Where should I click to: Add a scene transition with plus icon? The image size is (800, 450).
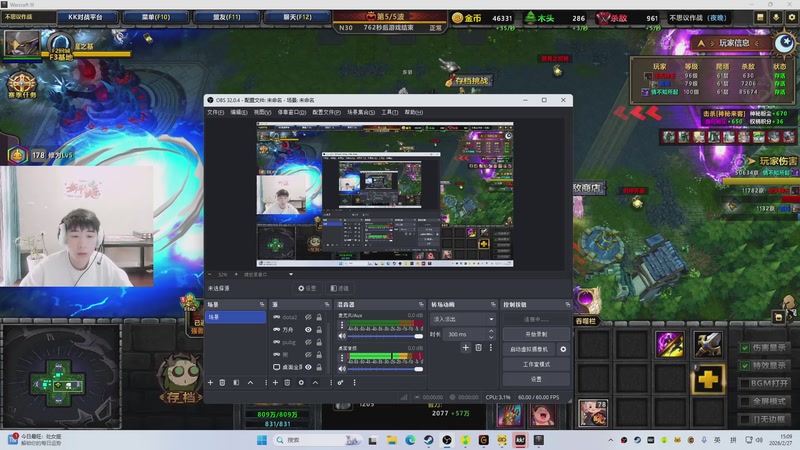[465, 347]
